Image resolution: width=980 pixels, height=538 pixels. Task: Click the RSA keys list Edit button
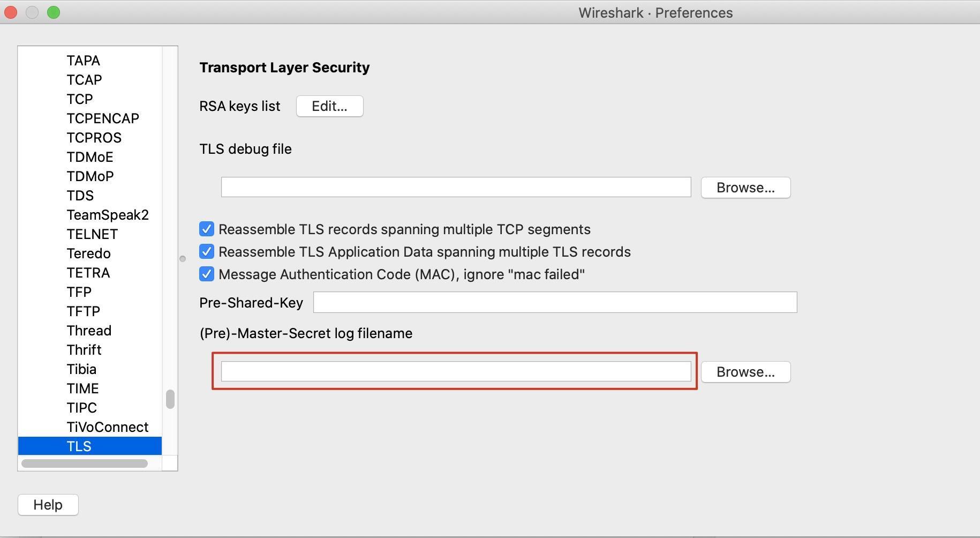[x=329, y=106]
